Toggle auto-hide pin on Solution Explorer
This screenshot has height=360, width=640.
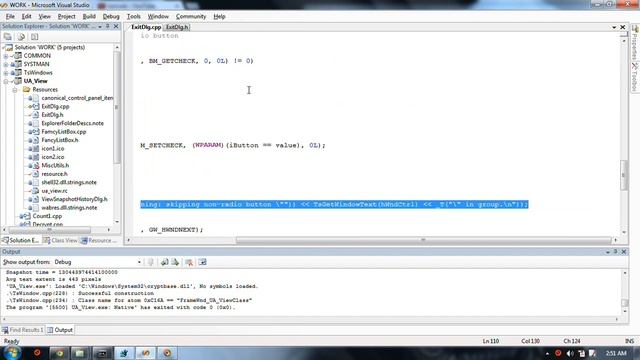point(108,26)
